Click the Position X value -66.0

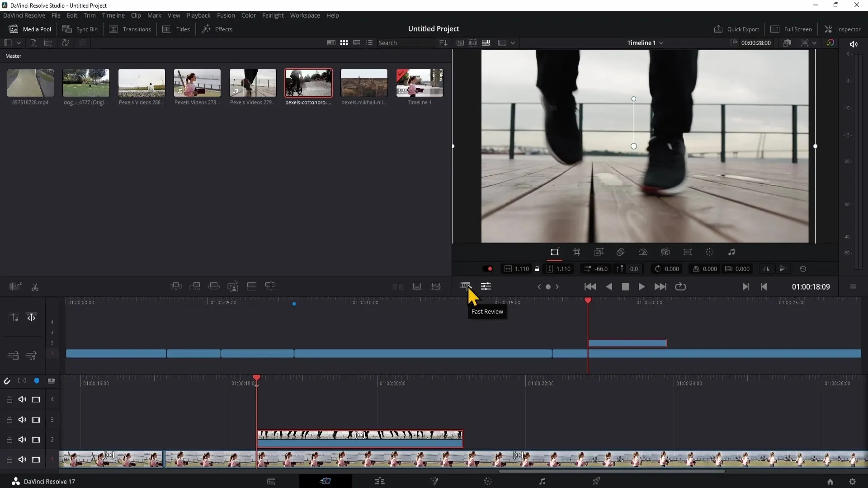pyautogui.click(x=601, y=269)
